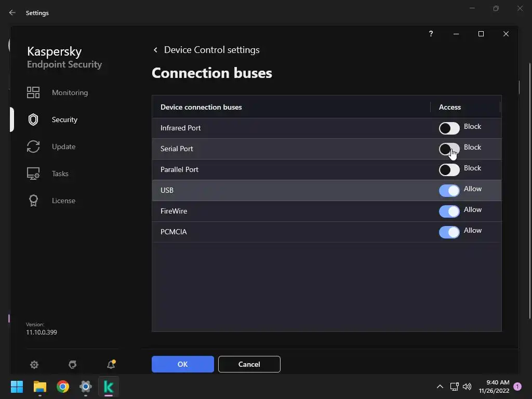
Task: Select the Serial Port row label
Action: point(177,149)
